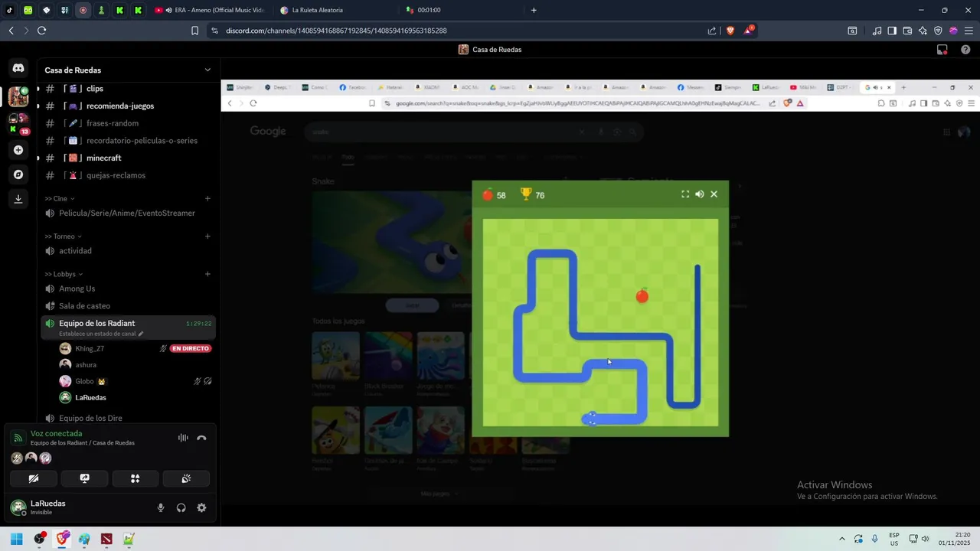
Task: Create channel in the Lobbys category plus
Action: 207,274
